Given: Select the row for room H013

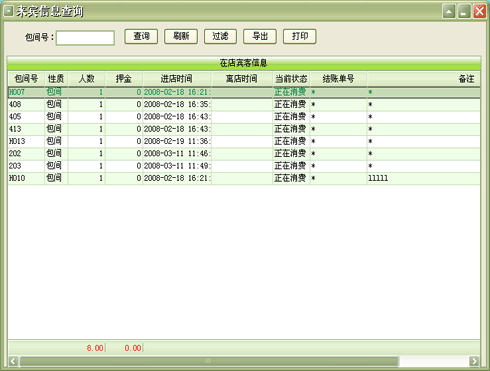Looking at the screenshot, I should tap(244, 141).
